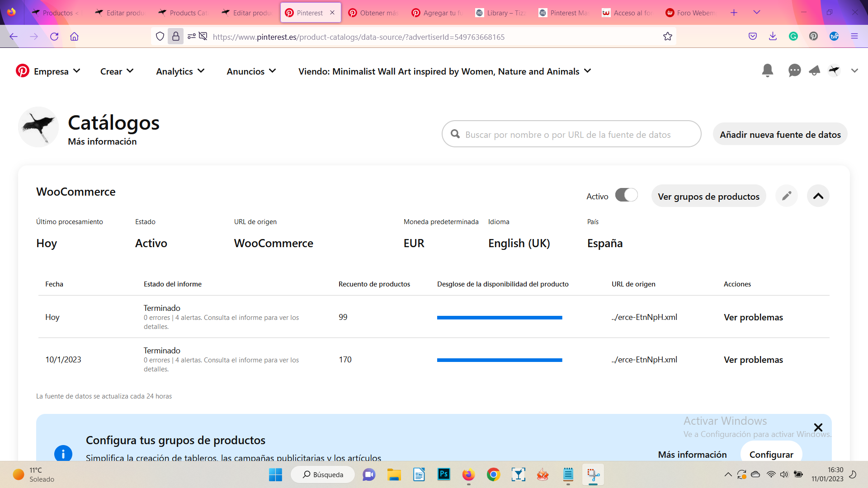Bookmark this page with star icon
868x488 pixels.
coord(668,37)
